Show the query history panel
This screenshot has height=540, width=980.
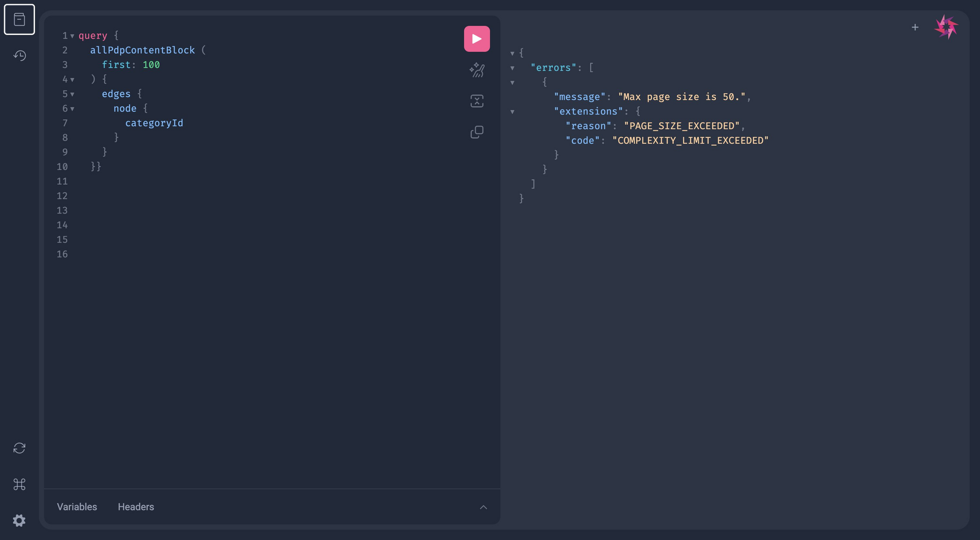coord(19,56)
